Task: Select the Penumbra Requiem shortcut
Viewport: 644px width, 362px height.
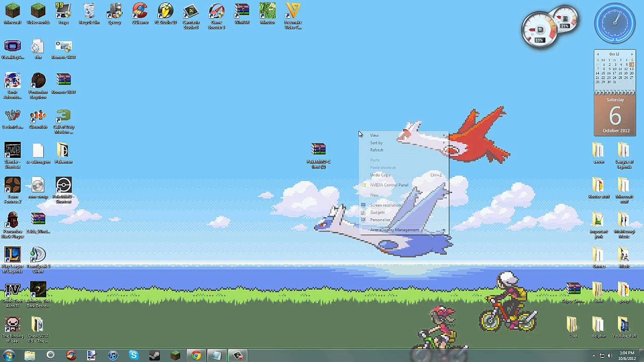Action: (x=38, y=85)
